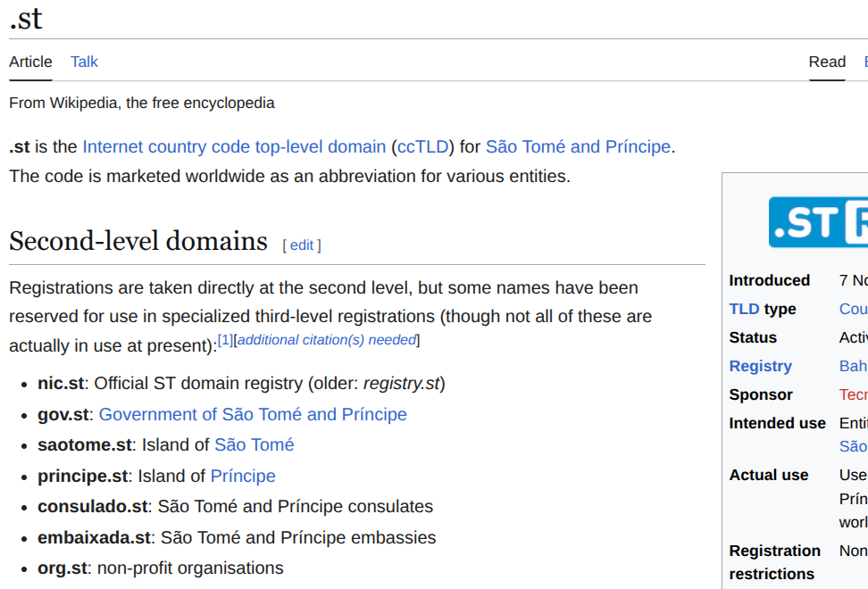
Task: Open the Internet country code top-level domain link
Action: 234,146
